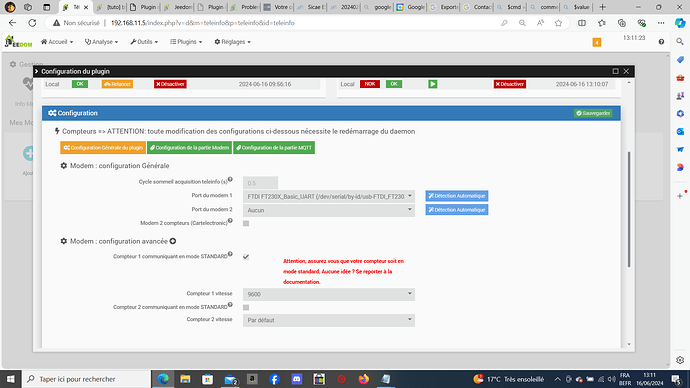
Task: Check Compteur 2 communiquant en mode STANDARD
Action: click(x=246, y=307)
